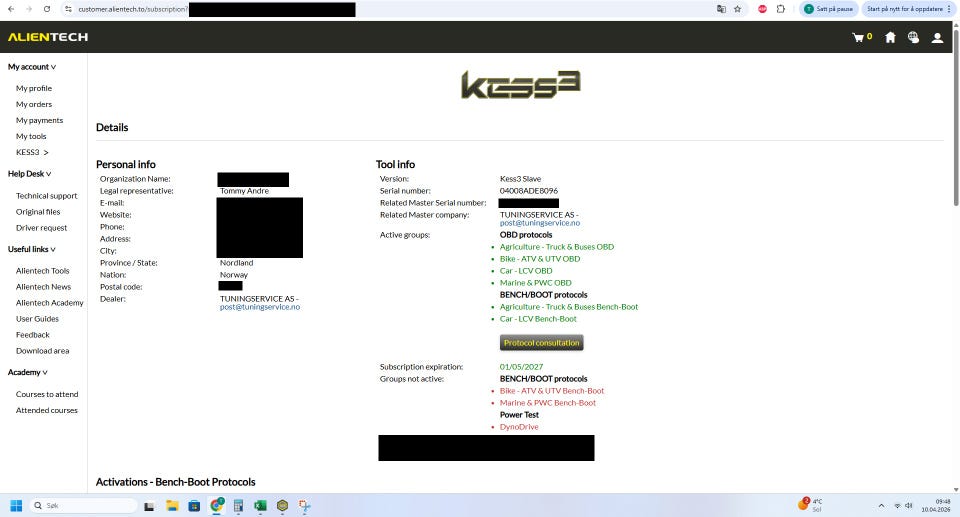Click the volume icon in system tray
Viewport: 960px width, 517px height.
click(909, 505)
